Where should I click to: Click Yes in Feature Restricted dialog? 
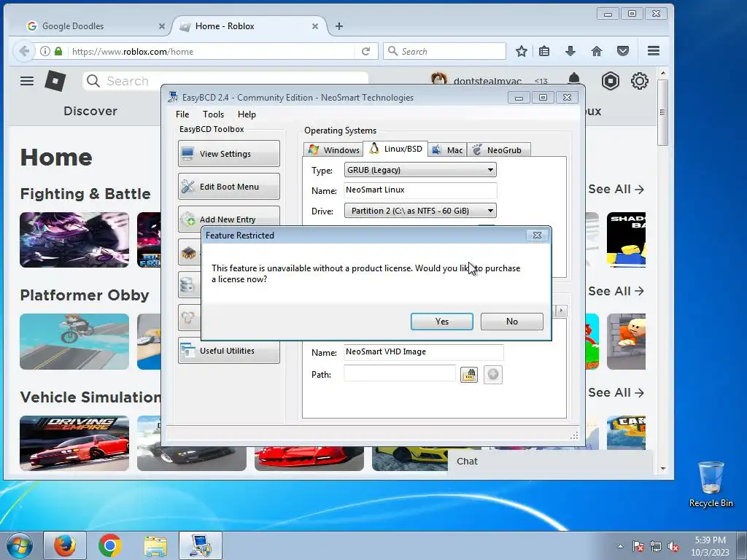441,322
